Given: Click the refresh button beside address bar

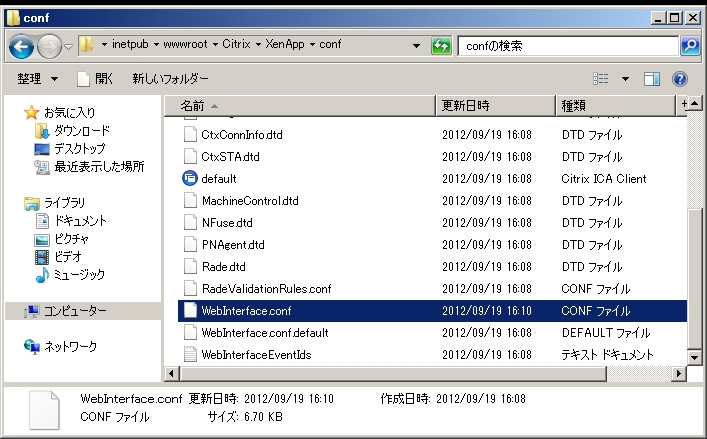Looking at the screenshot, I should tap(440, 47).
